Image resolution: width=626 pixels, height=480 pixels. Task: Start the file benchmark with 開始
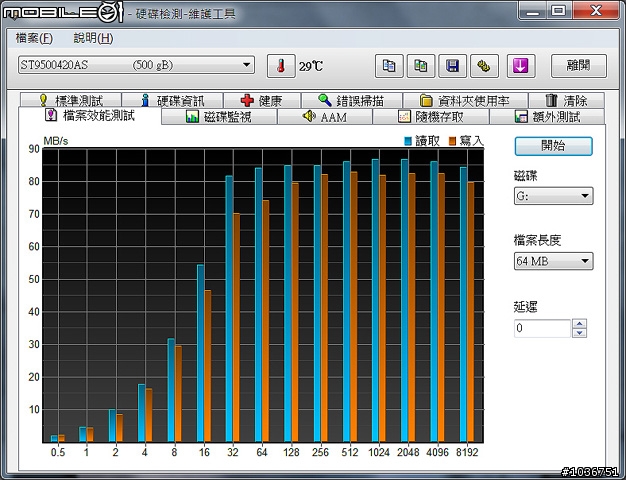[553, 146]
